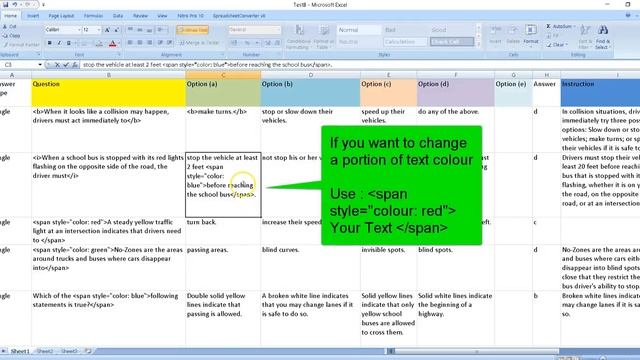Toggle Underline formatting
The height and width of the screenshot is (360, 640).
pyautogui.click(x=69, y=43)
